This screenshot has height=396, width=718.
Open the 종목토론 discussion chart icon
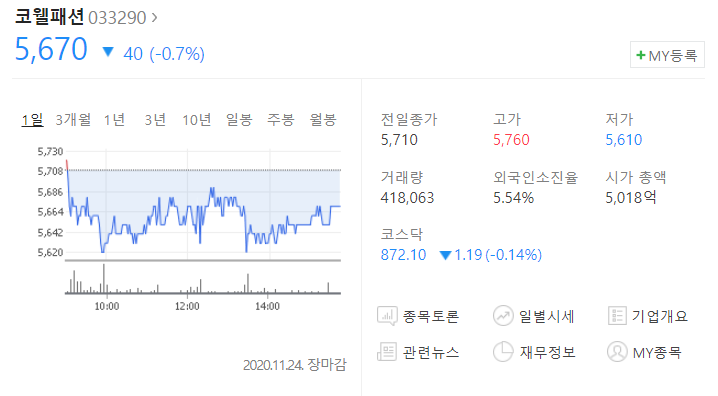coord(387,316)
